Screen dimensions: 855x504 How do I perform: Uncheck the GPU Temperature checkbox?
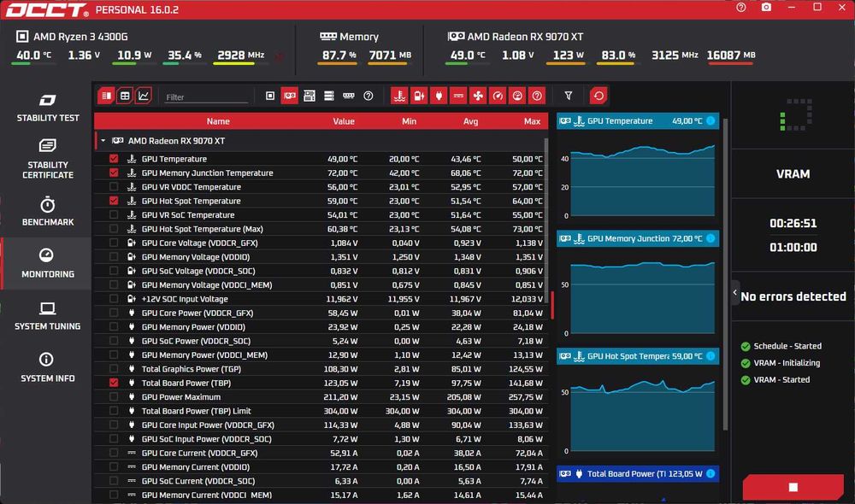coord(114,159)
